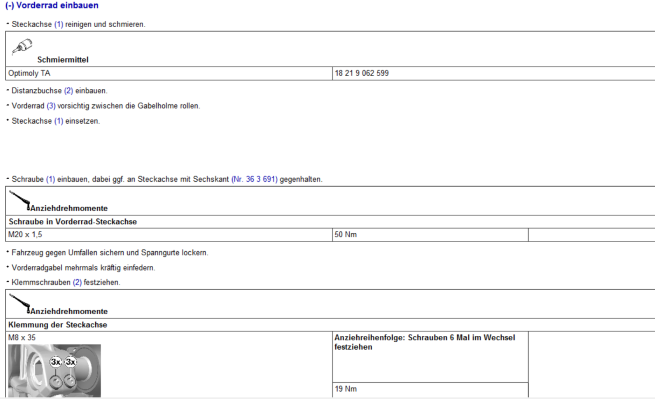Click the grease gun lubricant icon
Image resolution: width=655 pixels, height=399 pixels.
[x=22, y=47]
